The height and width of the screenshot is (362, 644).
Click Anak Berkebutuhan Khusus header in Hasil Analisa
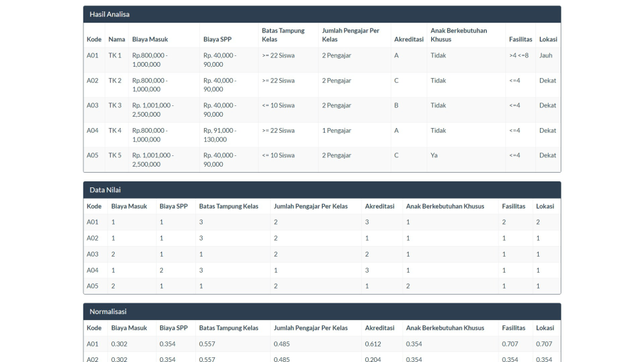pyautogui.click(x=459, y=35)
